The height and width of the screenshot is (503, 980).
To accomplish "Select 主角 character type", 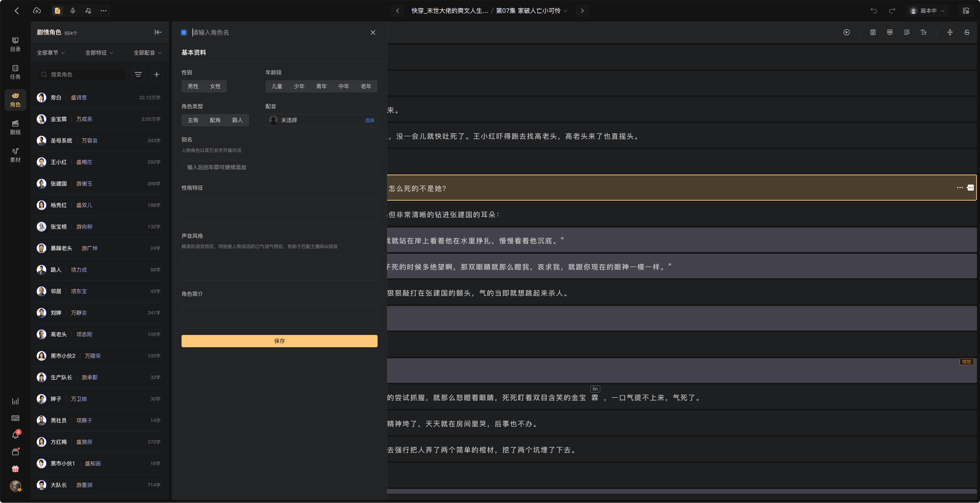I will click(x=193, y=120).
